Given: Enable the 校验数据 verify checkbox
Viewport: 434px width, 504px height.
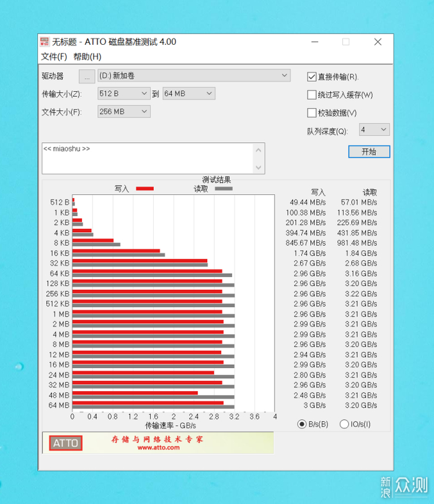Looking at the screenshot, I should point(311,113).
